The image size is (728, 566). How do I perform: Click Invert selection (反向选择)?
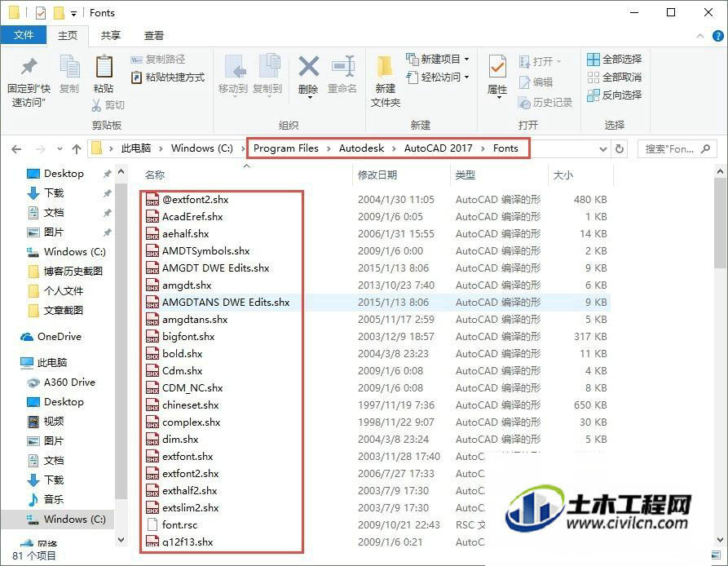point(614,95)
